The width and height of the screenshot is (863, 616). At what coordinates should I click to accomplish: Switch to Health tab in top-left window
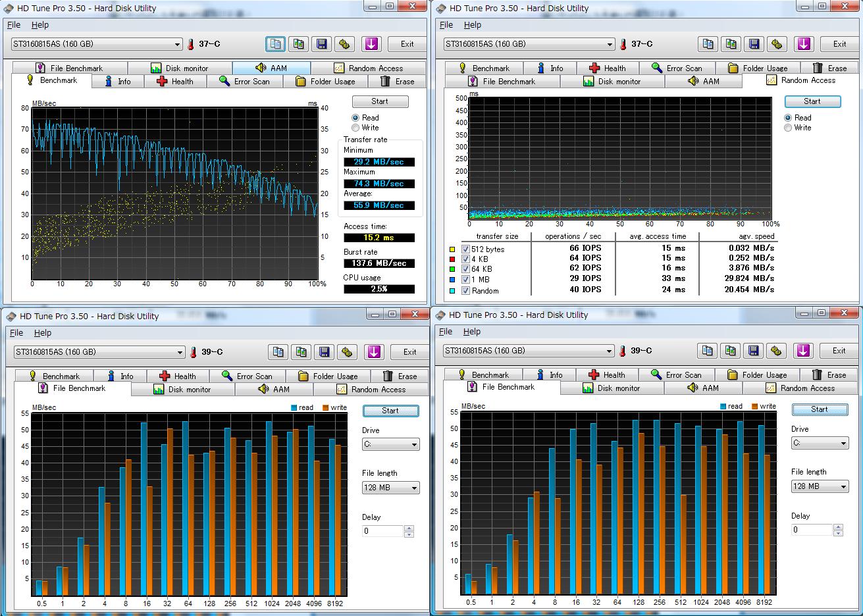175,82
